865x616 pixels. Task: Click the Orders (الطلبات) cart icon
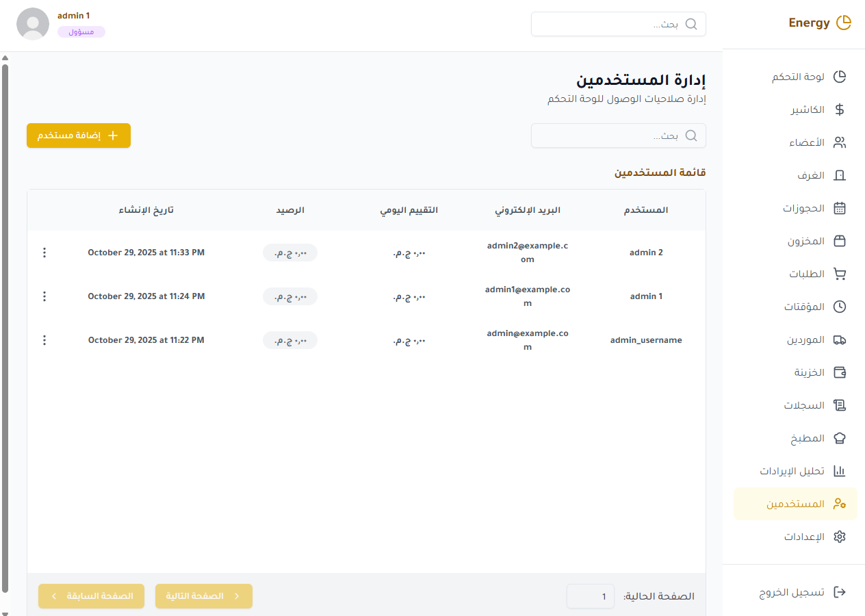tap(840, 274)
